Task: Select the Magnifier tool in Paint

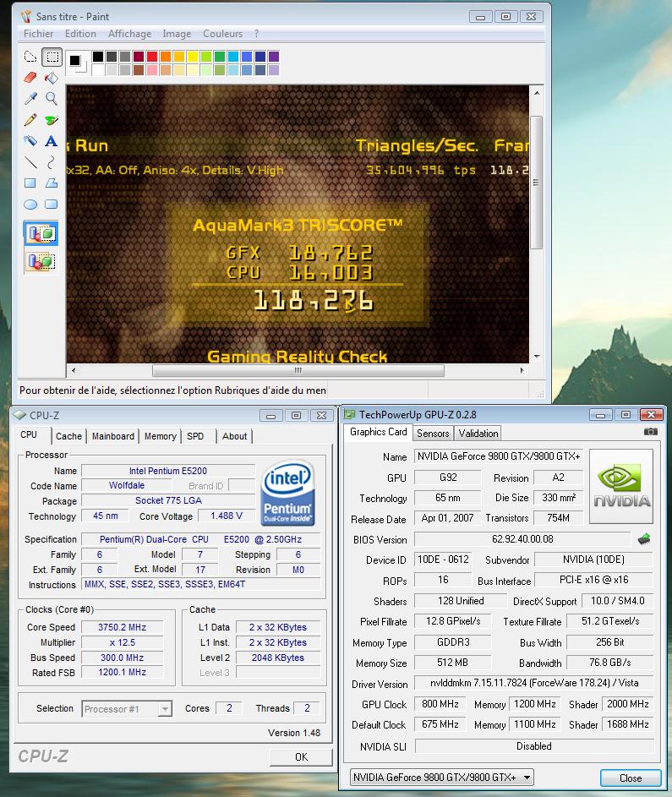Action: coord(52,99)
